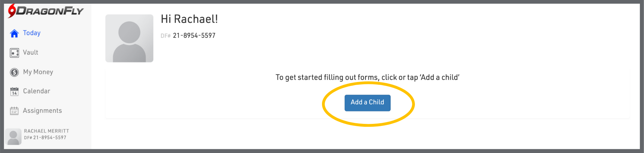The image size is (644, 153).
Task: Click the My Money dollar coin icon
Action: [14, 72]
